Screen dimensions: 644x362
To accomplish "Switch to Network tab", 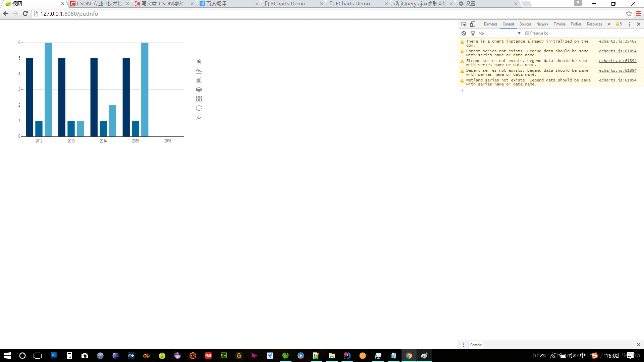I will pyautogui.click(x=542, y=24).
